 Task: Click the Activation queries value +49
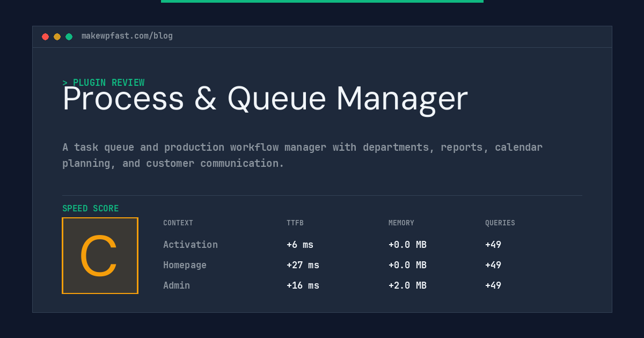pos(493,245)
